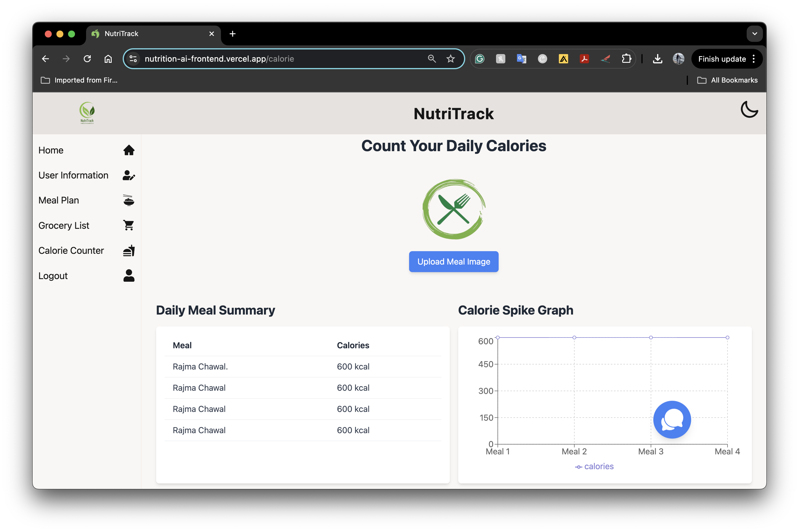
Task: Click the NutriTrack leaf logo
Action: click(87, 113)
